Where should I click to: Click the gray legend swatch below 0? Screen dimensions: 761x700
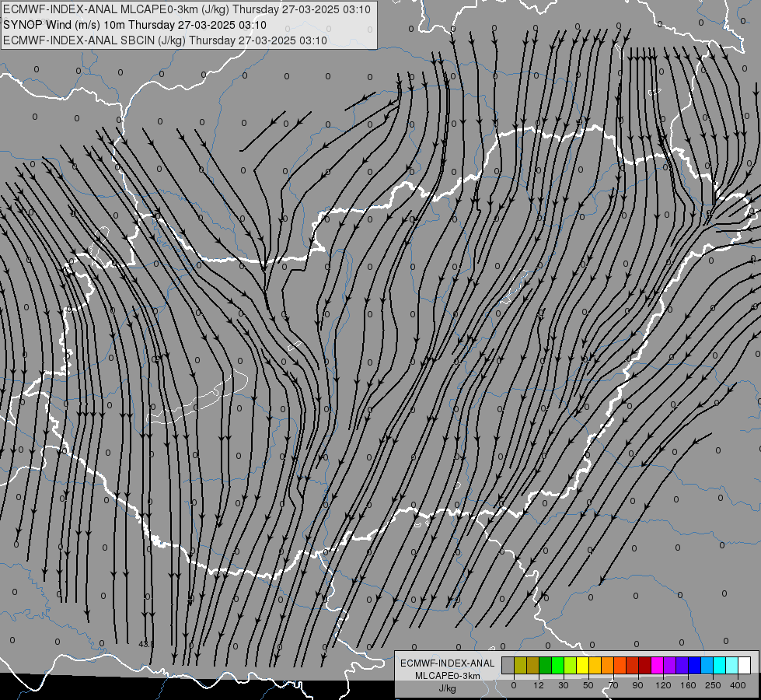(x=508, y=665)
